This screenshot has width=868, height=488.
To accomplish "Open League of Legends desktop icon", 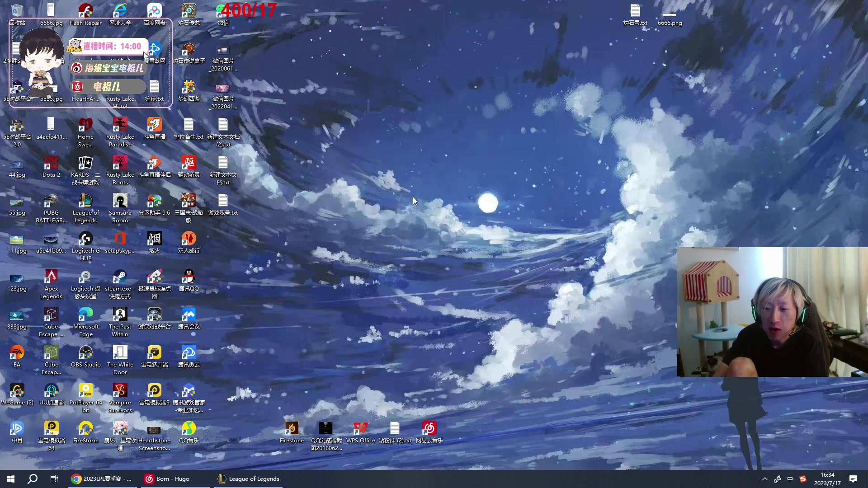I will (x=85, y=208).
